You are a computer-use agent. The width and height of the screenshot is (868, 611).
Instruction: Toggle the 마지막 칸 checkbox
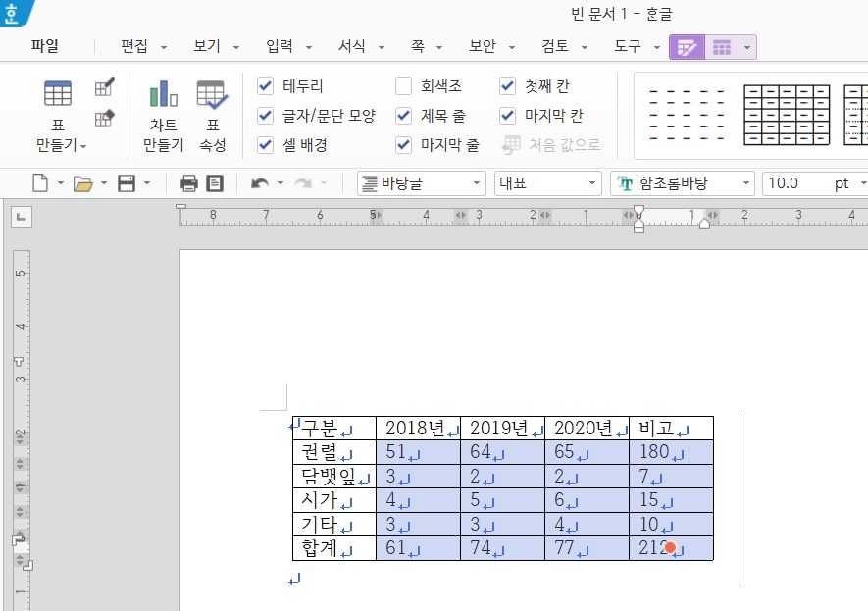click(x=508, y=116)
